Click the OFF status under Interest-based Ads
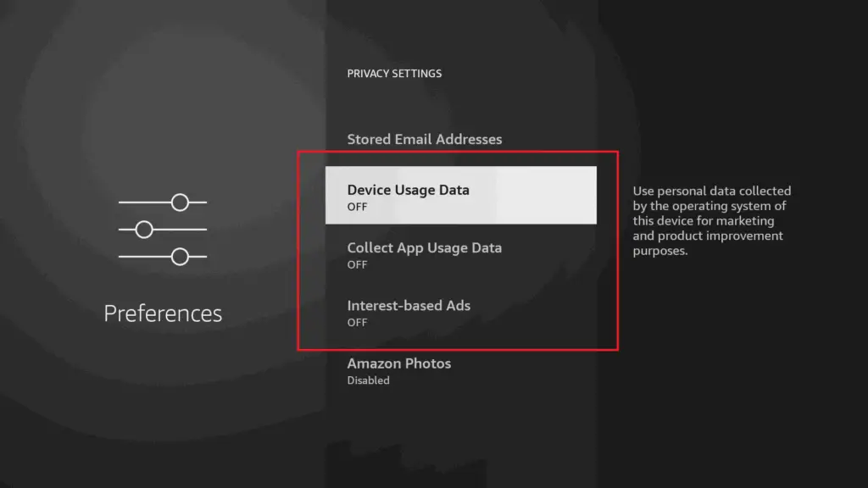 pyautogui.click(x=357, y=323)
